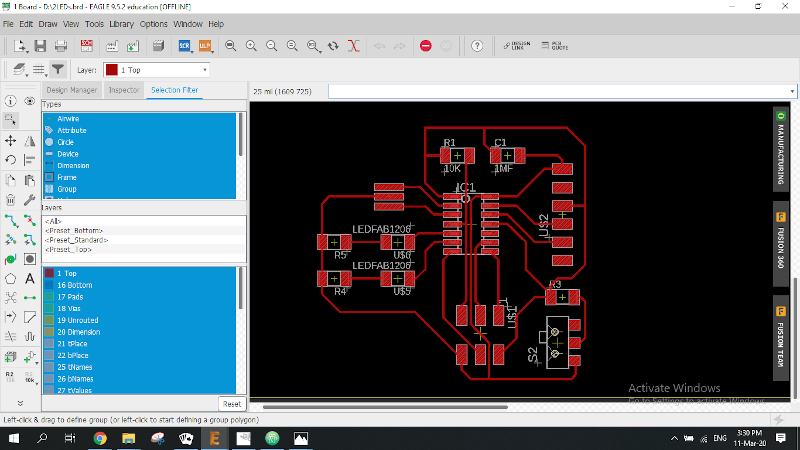The image size is (800, 450).
Task: Toggle layer 17 Pads in filter
Action: point(139,296)
